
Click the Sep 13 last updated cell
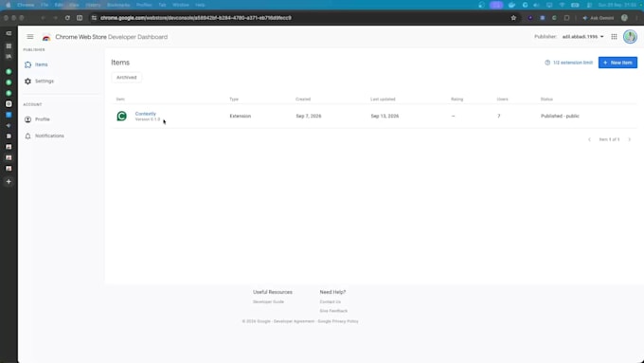(385, 116)
